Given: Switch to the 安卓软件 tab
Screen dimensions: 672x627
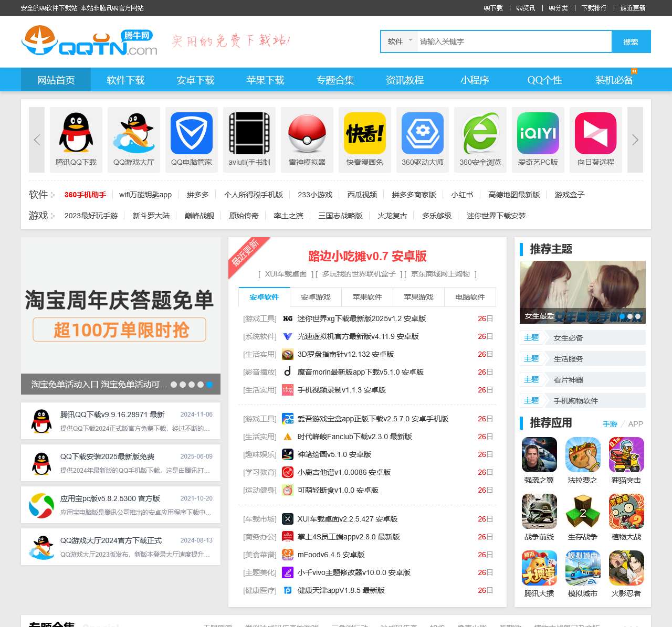Looking at the screenshot, I should point(264,297).
